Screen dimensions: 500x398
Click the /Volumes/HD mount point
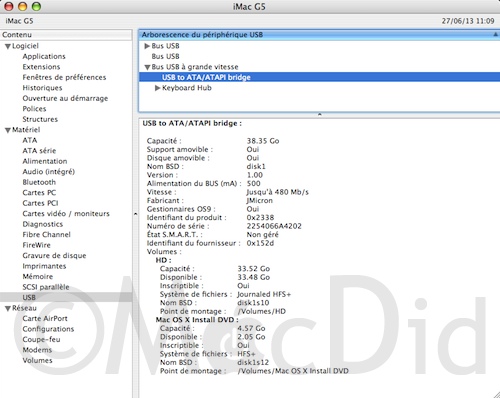coord(261,311)
